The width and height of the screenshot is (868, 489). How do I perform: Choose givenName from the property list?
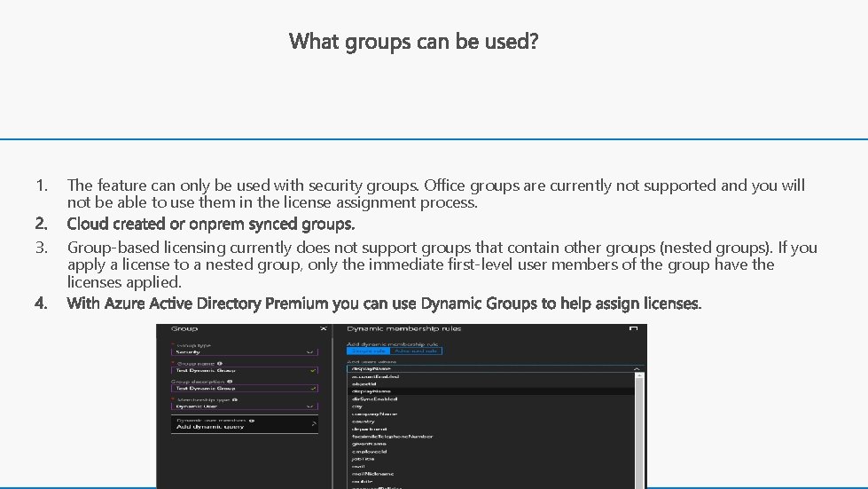(x=491, y=444)
